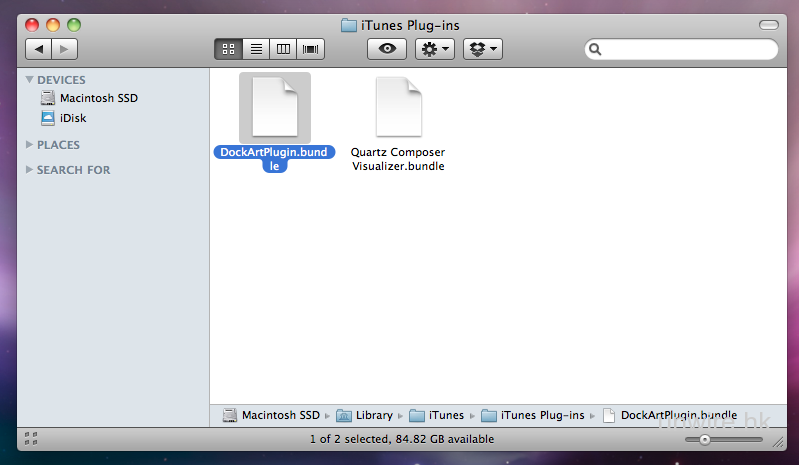
Task: Adjust the icon size slider
Action: click(x=705, y=439)
